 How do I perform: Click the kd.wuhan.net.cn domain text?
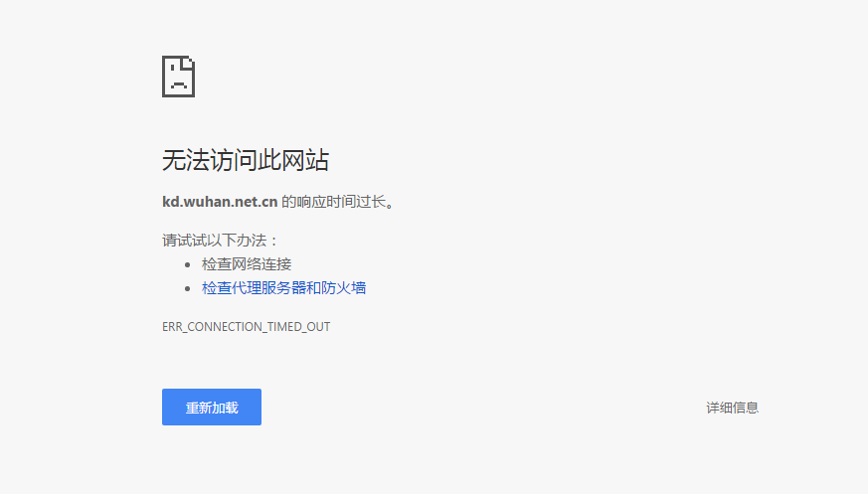pyautogui.click(x=220, y=202)
